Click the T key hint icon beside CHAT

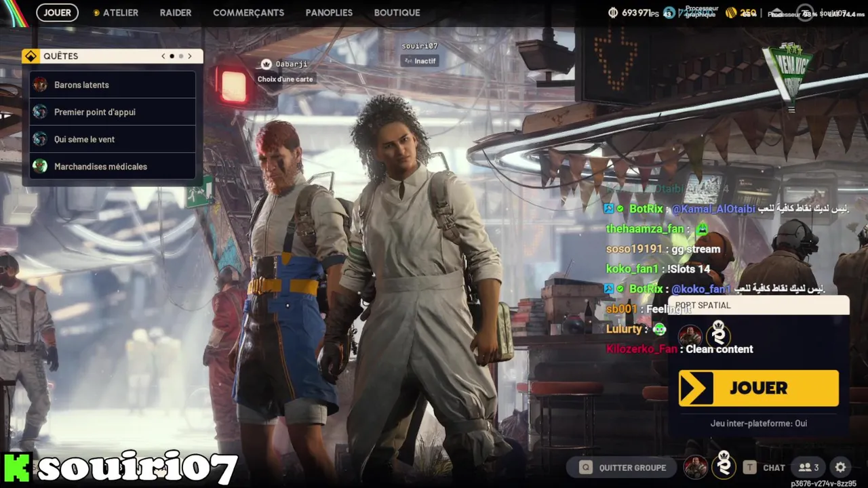(x=749, y=468)
